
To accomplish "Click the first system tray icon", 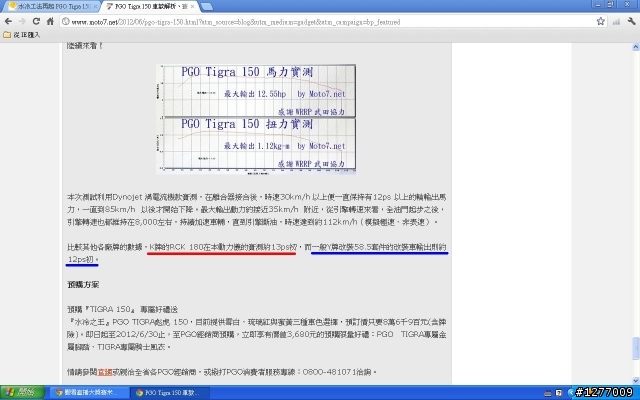I will [x=547, y=393].
